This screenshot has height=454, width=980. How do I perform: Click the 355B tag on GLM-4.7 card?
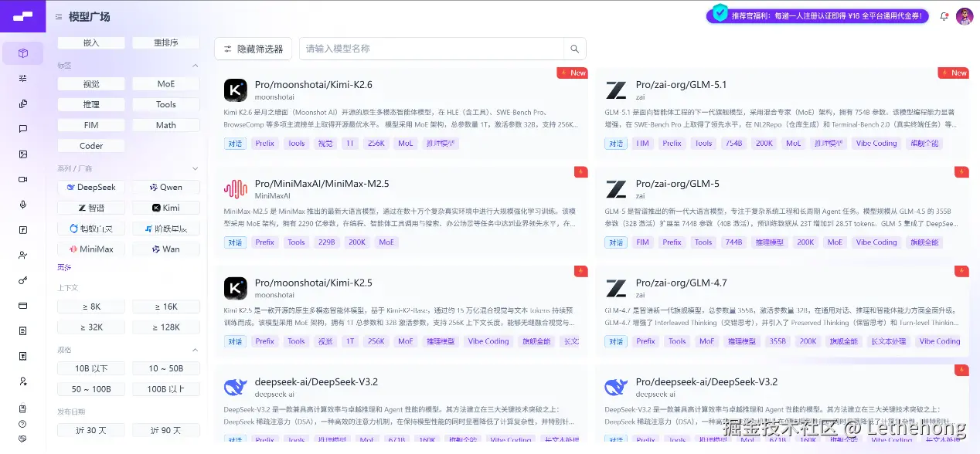[778, 341]
